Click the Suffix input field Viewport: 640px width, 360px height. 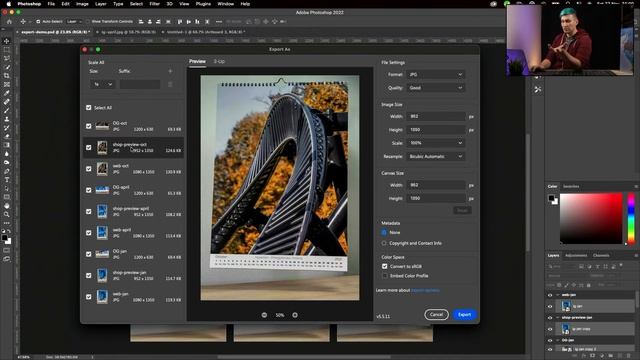tap(140, 84)
